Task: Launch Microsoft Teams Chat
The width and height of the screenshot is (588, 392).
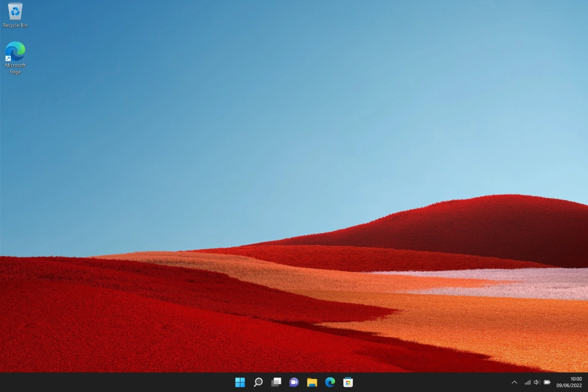Action: tap(294, 382)
